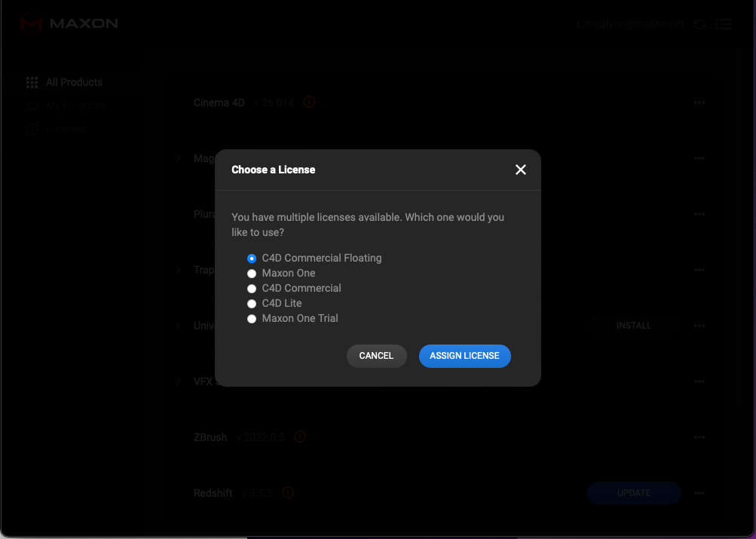756x539 pixels.
Task: Click the refresh icon in top bar
Action: [x=699, y=23]
